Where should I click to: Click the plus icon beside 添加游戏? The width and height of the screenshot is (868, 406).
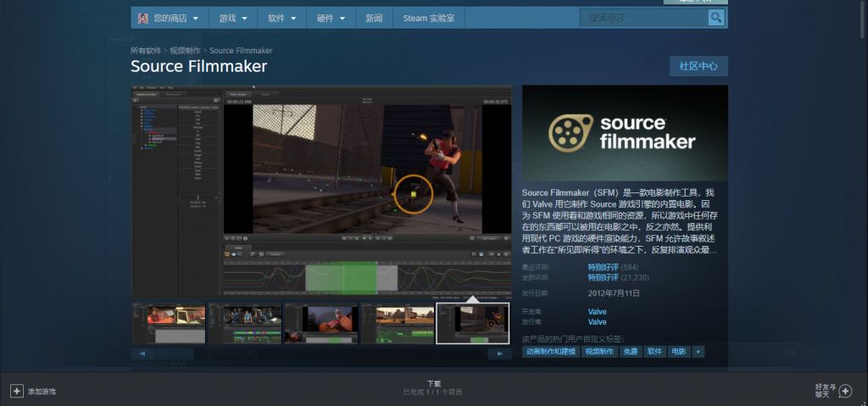(17, 391)
